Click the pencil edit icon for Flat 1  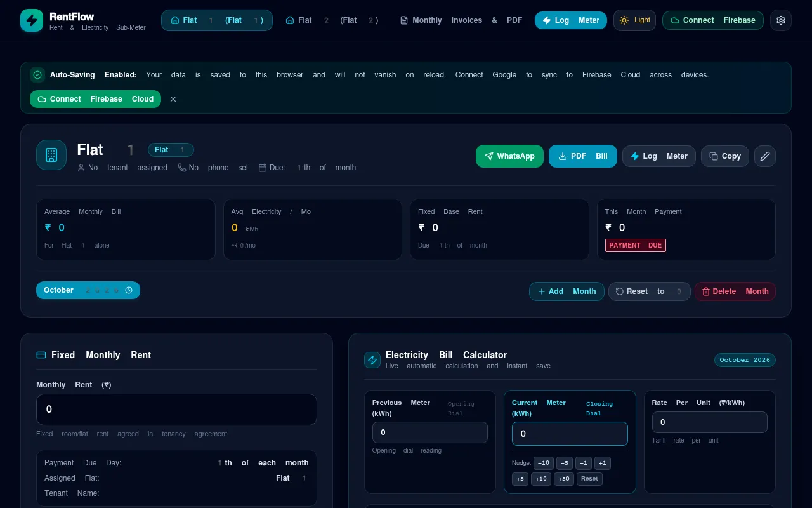765,156
